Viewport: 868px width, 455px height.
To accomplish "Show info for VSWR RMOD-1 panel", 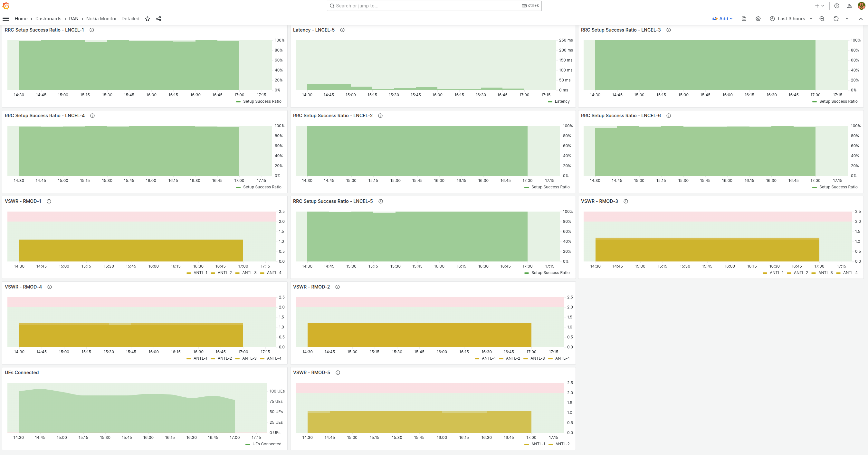I will coord(49,201).
